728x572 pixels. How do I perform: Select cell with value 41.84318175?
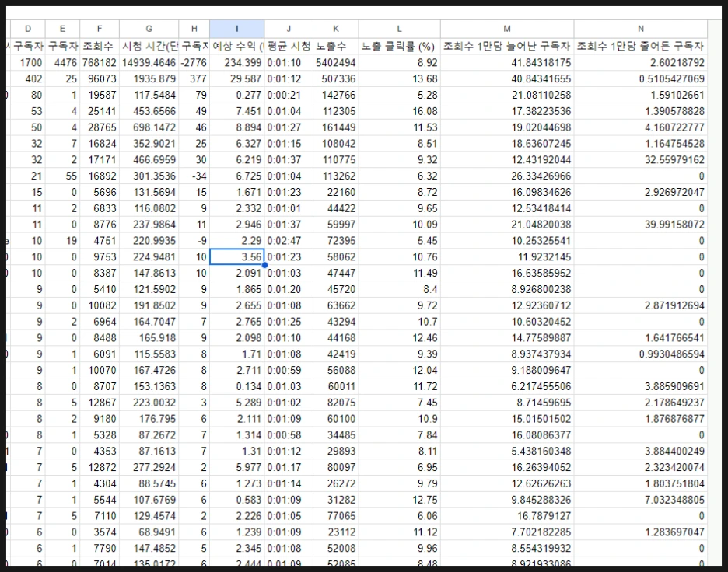[x=507, y=62]
